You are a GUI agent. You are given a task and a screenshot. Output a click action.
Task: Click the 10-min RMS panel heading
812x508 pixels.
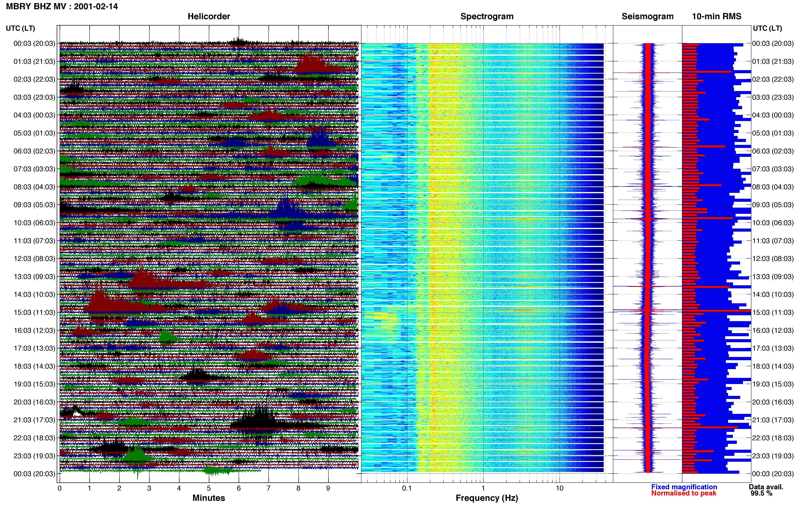[x=717, y=16]
